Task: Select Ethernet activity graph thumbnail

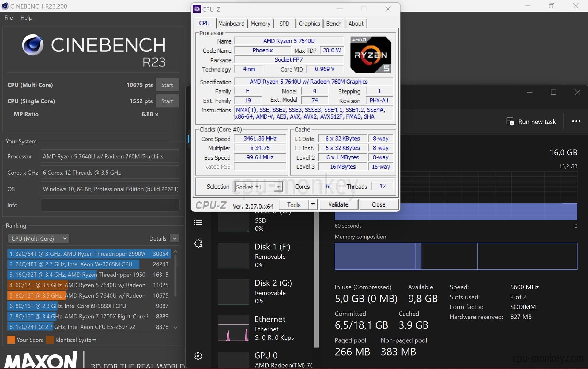Action: (233, 328)
